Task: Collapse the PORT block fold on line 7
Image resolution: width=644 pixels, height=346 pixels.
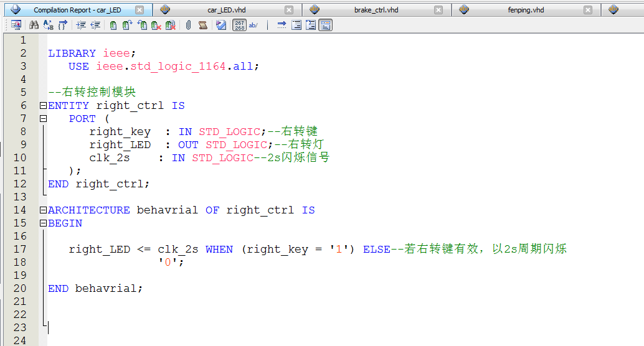Action: pos(43,119)
